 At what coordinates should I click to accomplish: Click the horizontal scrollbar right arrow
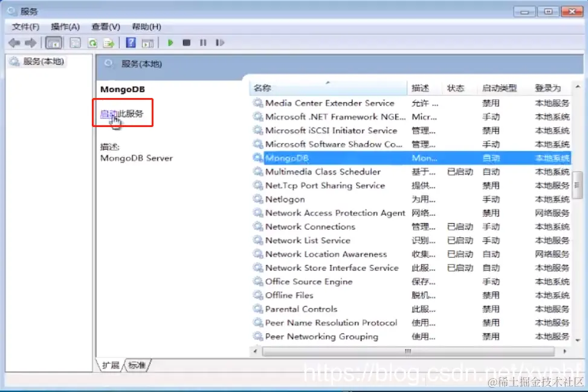(x=565, y=351)
